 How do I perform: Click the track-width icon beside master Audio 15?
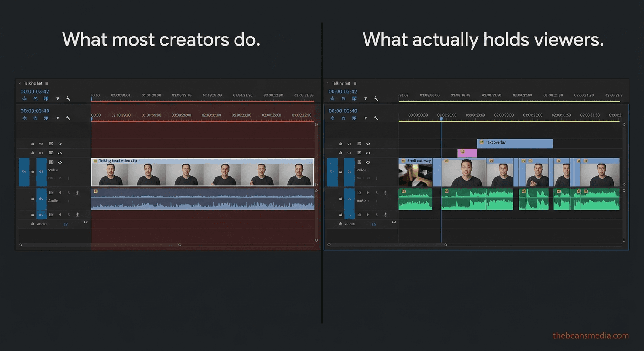(x=394, y=223)
